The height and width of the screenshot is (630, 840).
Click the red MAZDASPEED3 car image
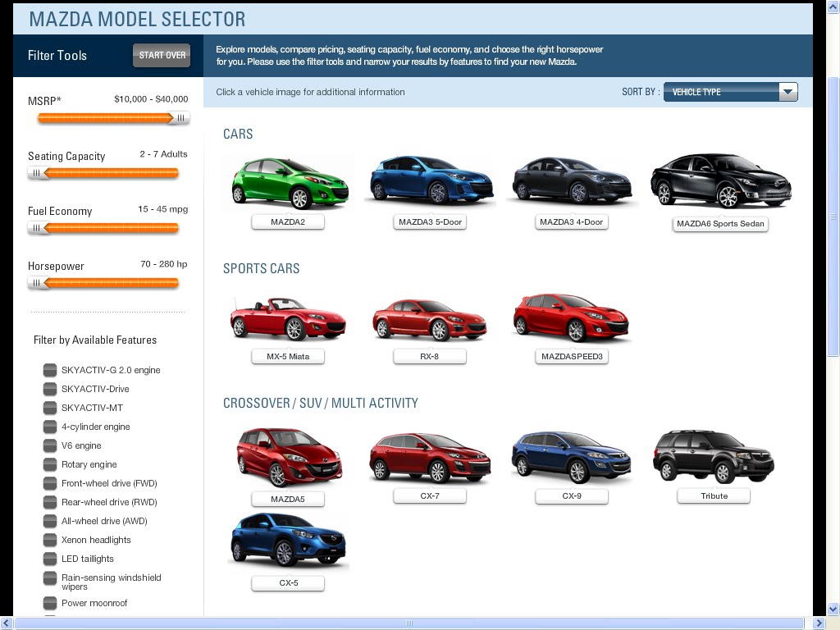571,317
